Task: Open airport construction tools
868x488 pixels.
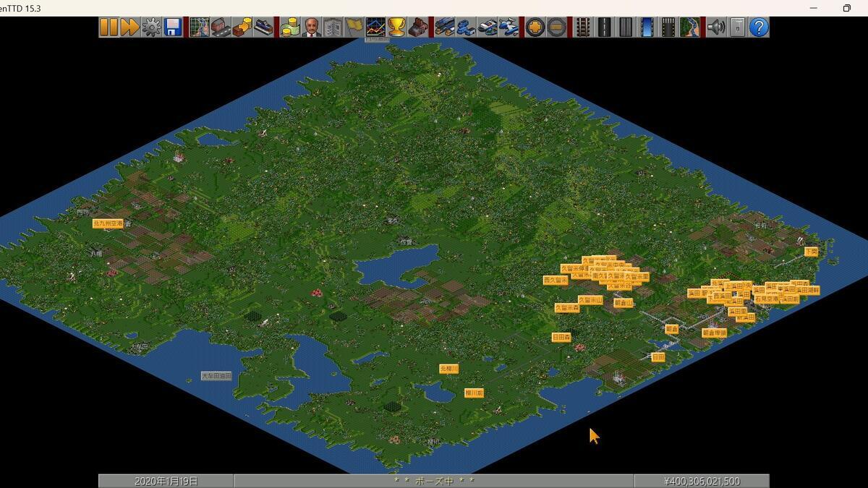Action: [x=668, y=27]
